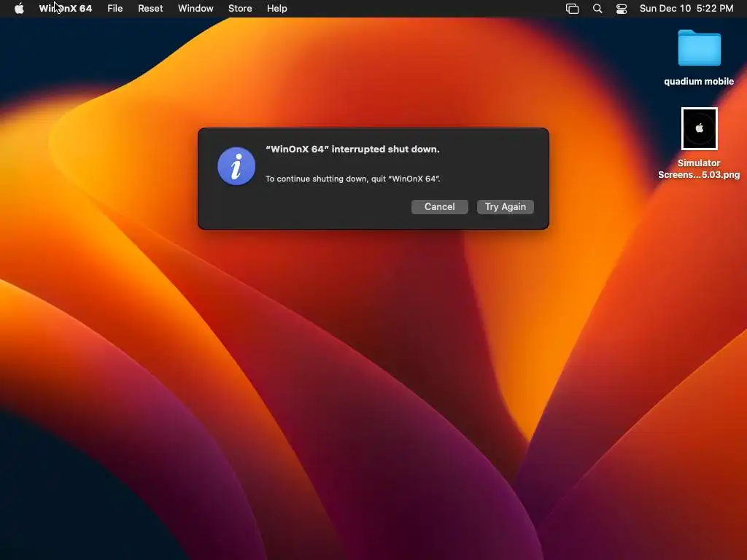Open the Store menu
Viewport: 747px width, 560px height.
240,9
